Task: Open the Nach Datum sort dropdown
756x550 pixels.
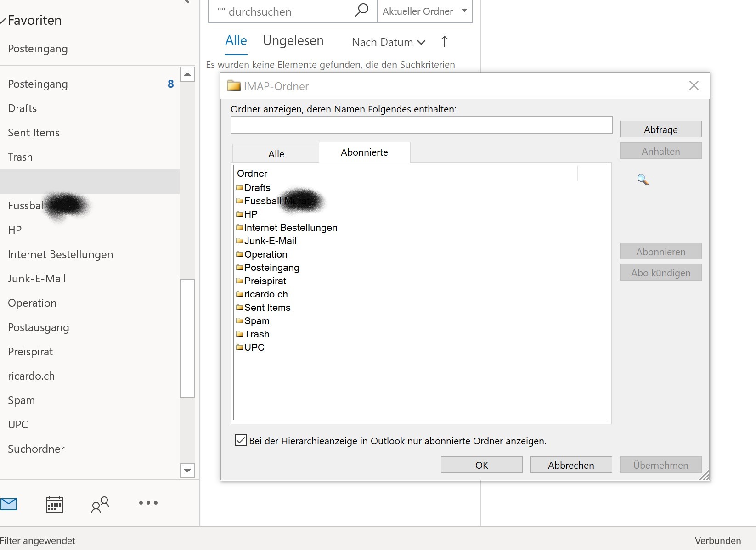Action: tap(387, 42)
